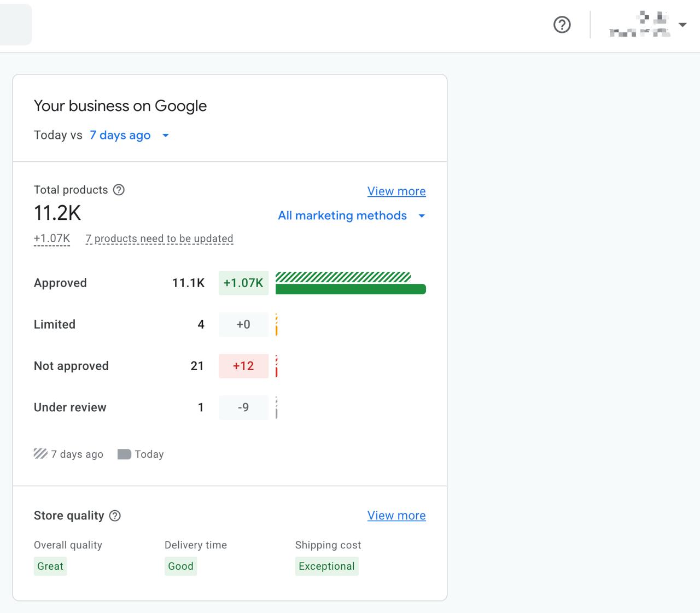
Task: Click the Limited count 4
Action: pos(201,324)
